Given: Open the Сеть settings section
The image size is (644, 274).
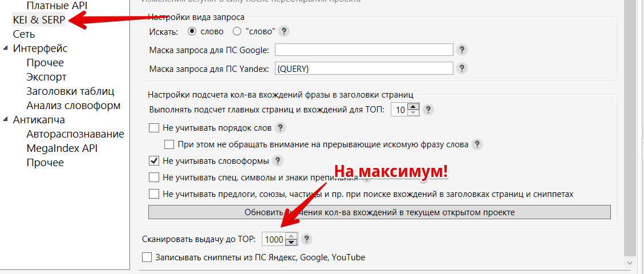Looking at the screenshot, I should [23, 34].
